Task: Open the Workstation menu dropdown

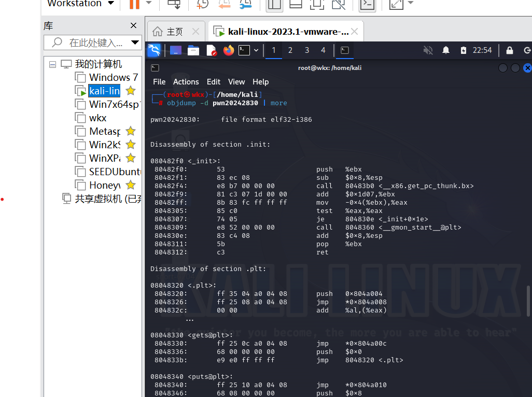Action: [x=80, y=4]
